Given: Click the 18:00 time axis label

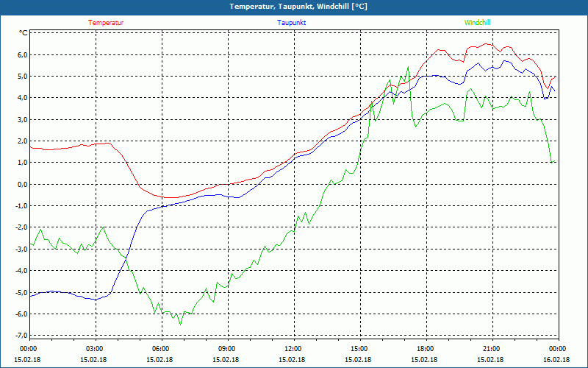Looking at the screenshot, I should pos(425,349).
